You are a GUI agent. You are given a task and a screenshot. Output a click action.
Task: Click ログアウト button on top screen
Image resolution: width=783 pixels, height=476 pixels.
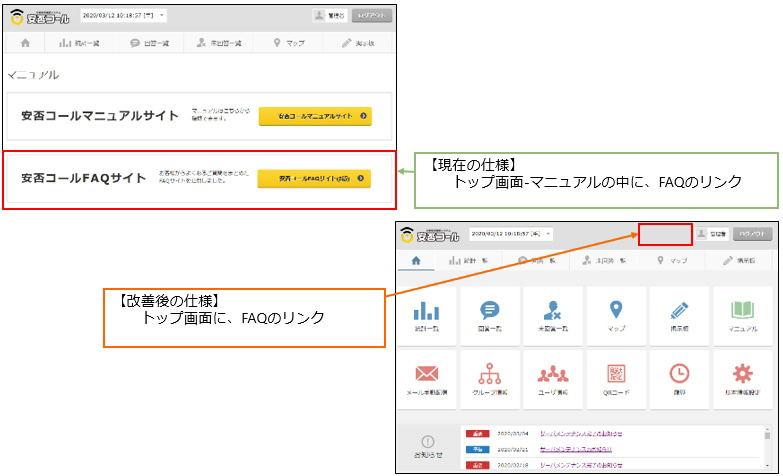tap(752, 234)
